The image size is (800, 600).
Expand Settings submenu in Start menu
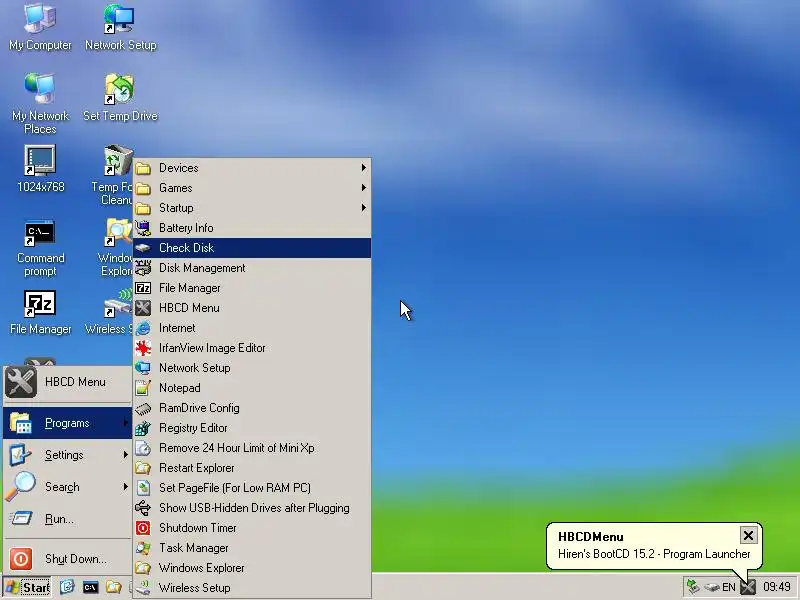(x=67, y=455)
